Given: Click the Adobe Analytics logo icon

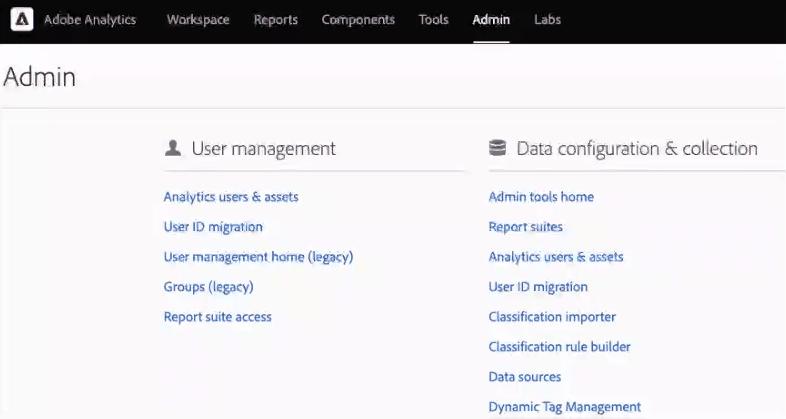Looking at the screenshot, I should coord(22,20).
